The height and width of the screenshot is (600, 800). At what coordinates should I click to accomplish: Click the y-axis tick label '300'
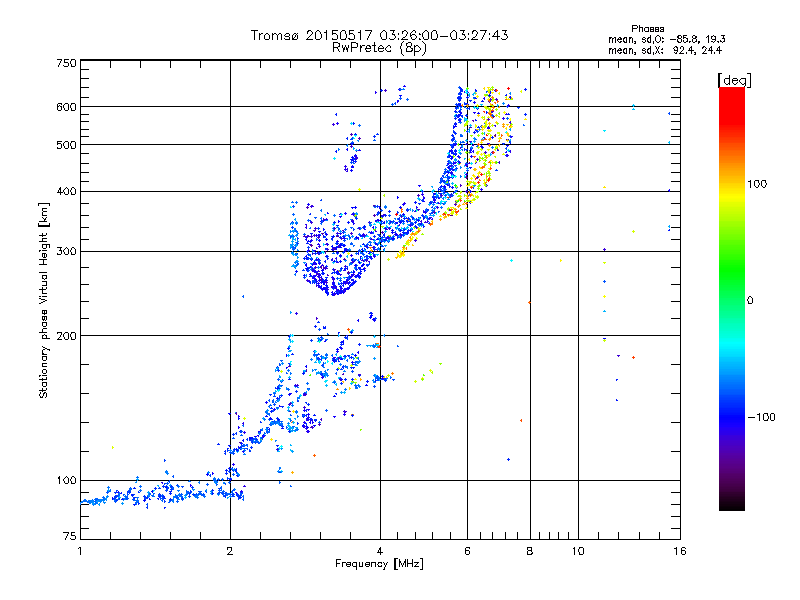point(66,252)
